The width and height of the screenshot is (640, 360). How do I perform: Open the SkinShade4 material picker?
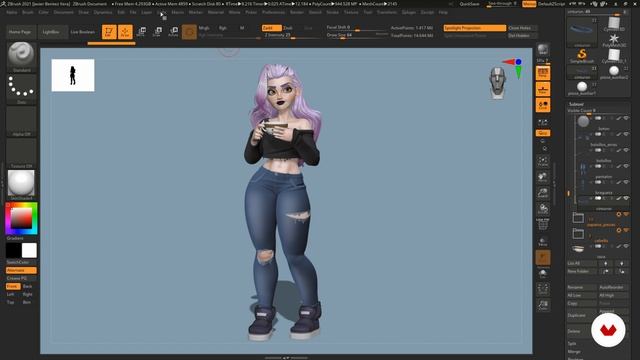[x=21, y=185]
